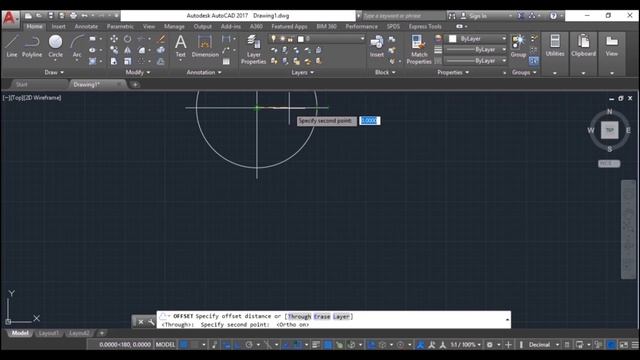640x360 pixels.
Task: Click the Insert block icon
Action: coord(377,46)
